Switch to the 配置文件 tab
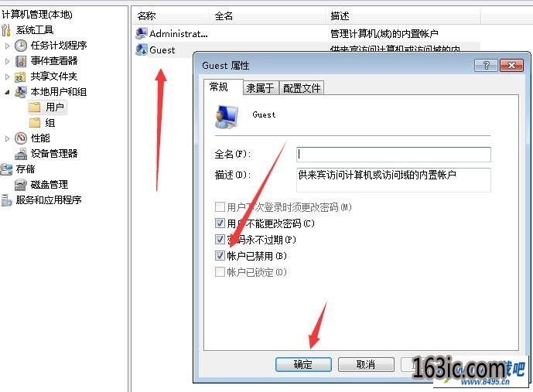The width and height of the screenshot is (533, 392). tap(302, 88)
